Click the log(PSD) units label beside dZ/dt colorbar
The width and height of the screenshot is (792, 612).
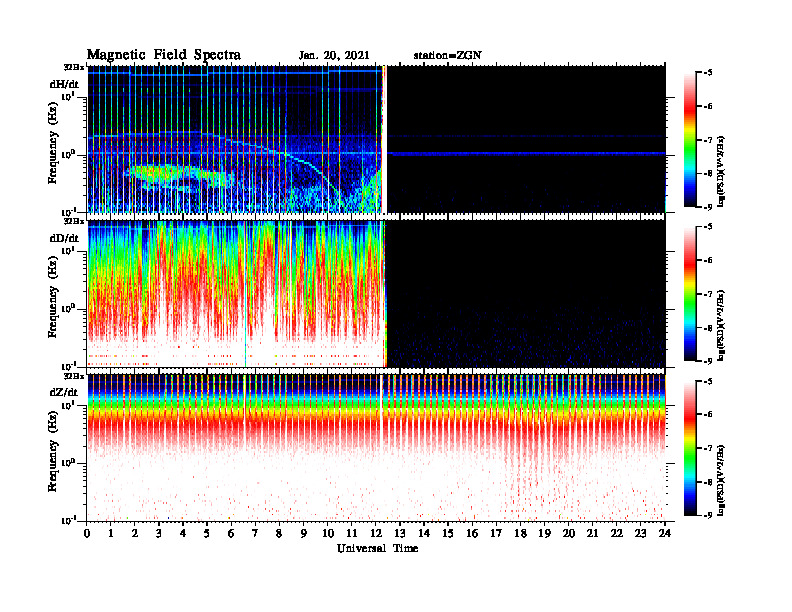721,480
